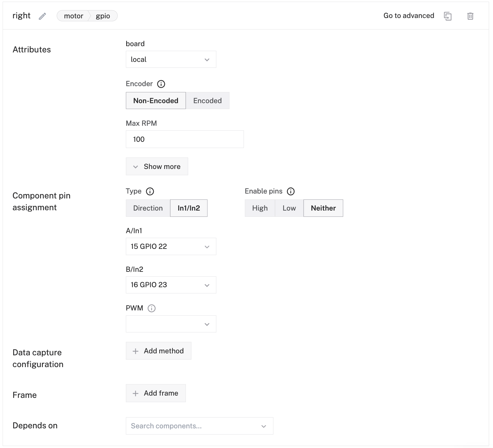Click the duplicate component icon

[x=447, y=16]
